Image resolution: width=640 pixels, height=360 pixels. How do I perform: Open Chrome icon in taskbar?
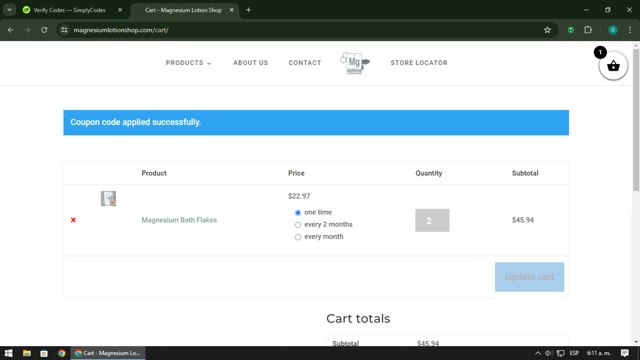62,353
